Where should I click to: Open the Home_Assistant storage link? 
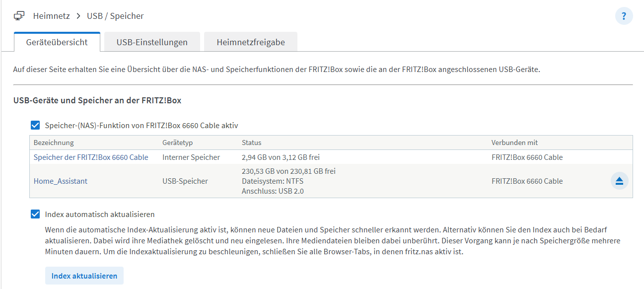point(61,181)
